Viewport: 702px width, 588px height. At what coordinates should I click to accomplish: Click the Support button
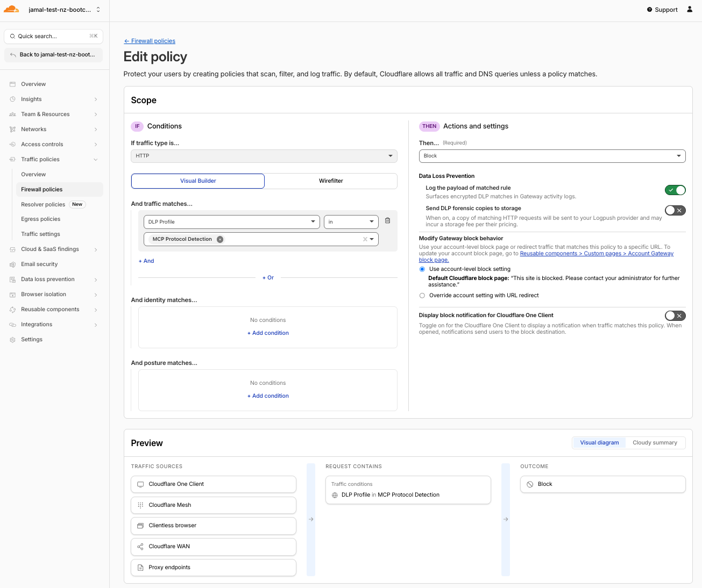(662, 10)
